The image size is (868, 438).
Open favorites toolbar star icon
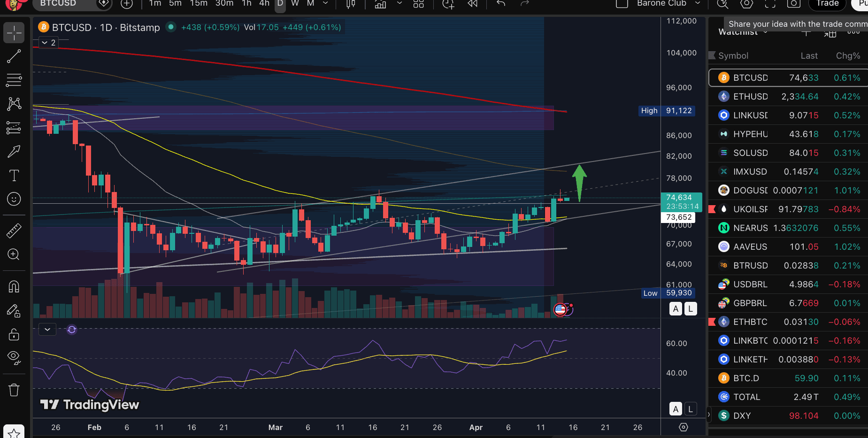pos(14,433)
